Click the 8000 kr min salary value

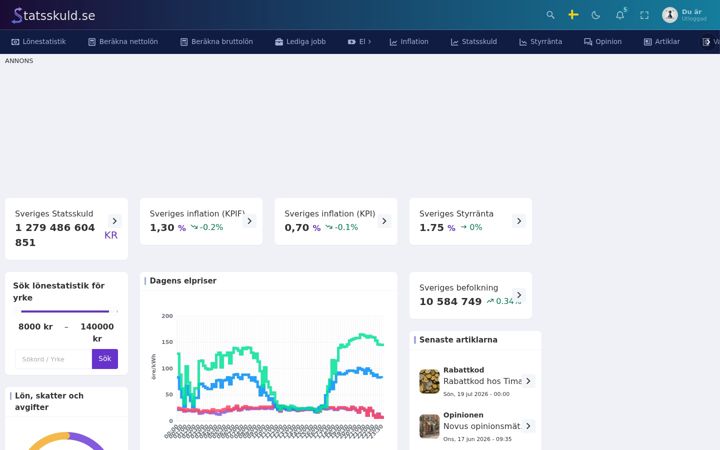click(x=35, y=326)
